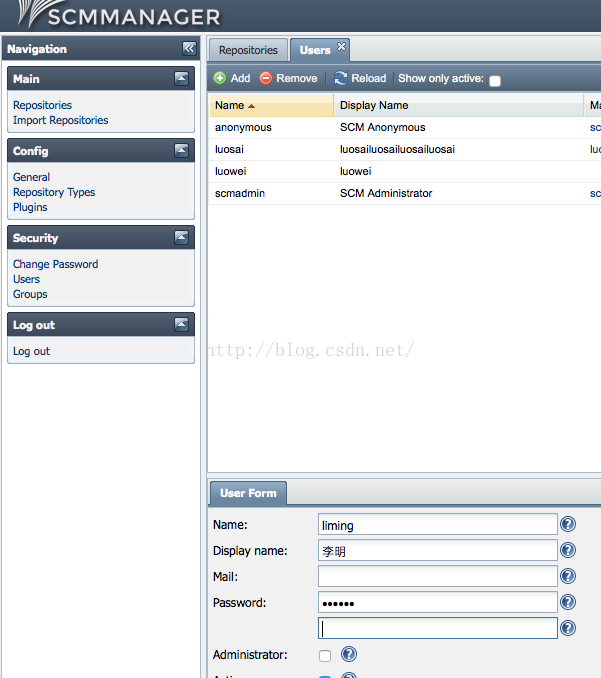This screenshot has width=601, height=678.
Task: Select the User Form tab
Action: coord(248,493)
